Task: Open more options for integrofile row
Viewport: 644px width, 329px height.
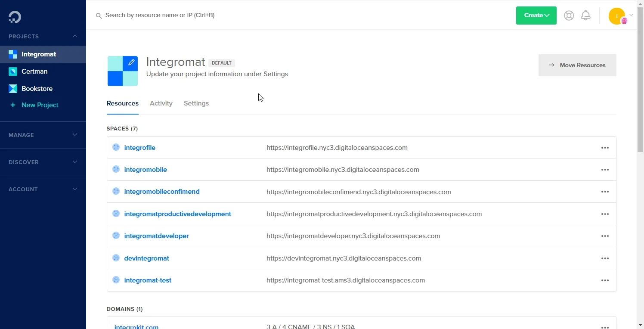Action: [605, 148]
